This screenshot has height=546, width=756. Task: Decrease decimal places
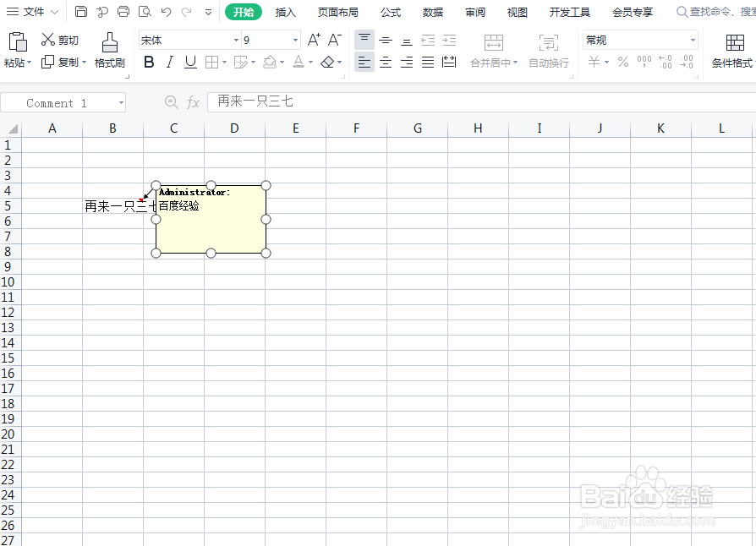tap(687, 63)
